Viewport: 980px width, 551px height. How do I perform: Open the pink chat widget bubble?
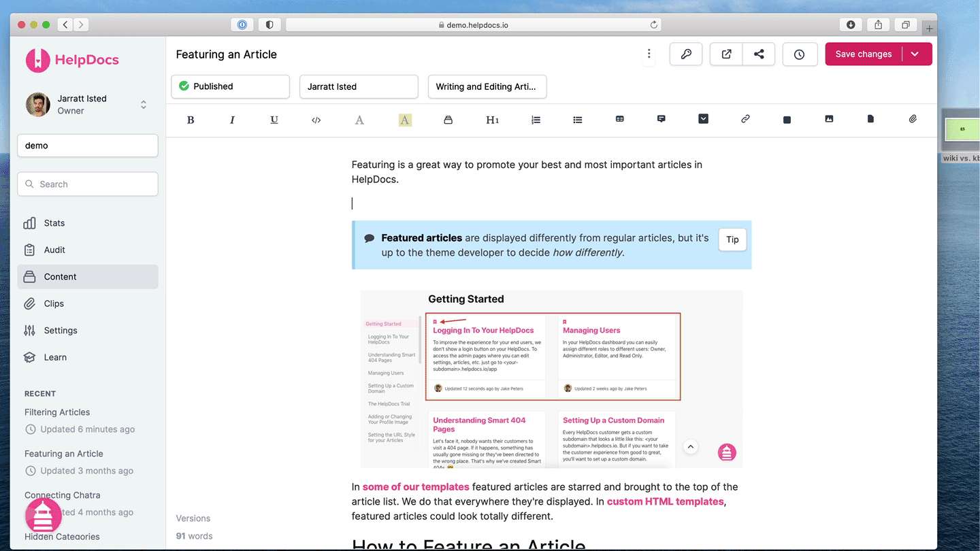click(x=43, y=515)
